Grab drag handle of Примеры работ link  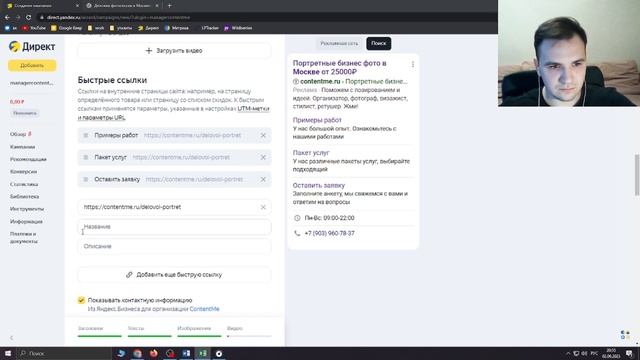click(86, 135)
